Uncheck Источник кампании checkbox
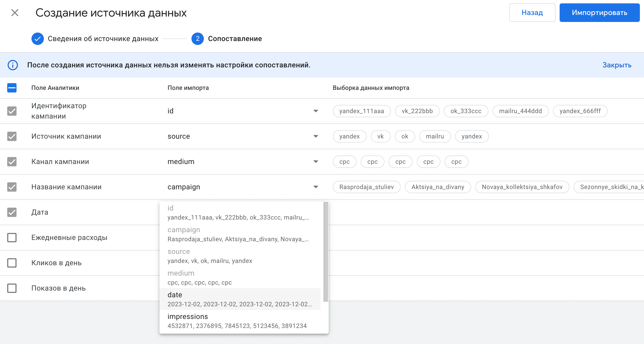This screenshot has width=644, height=344. [x=12, y=136]
